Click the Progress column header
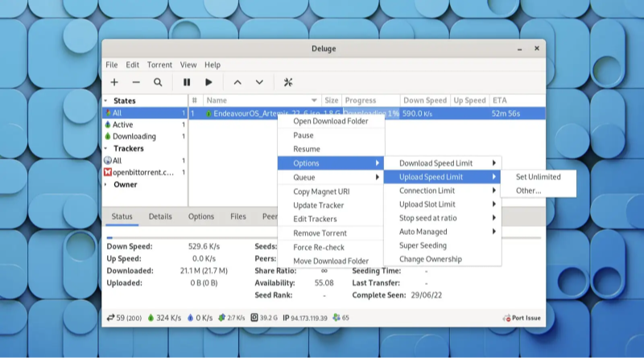644x358 pixels. pyautogui.click(x=370, y=101)
